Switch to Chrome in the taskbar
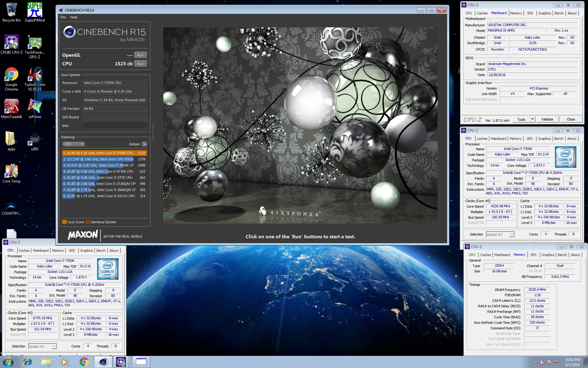The height and width of the screenshot is (368, 588). click(84, 362)
